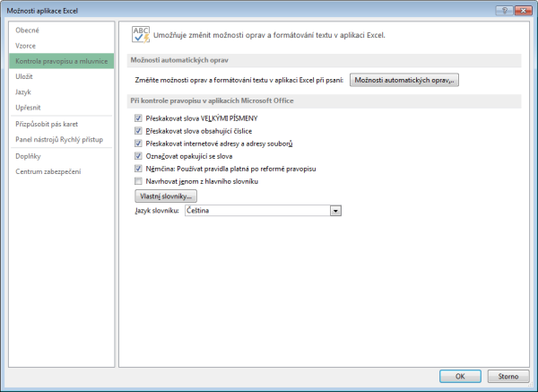Select Kontrola pravopisu a mluvnice category
This screenshot has height=392, width=538.
tap(61, 61)
